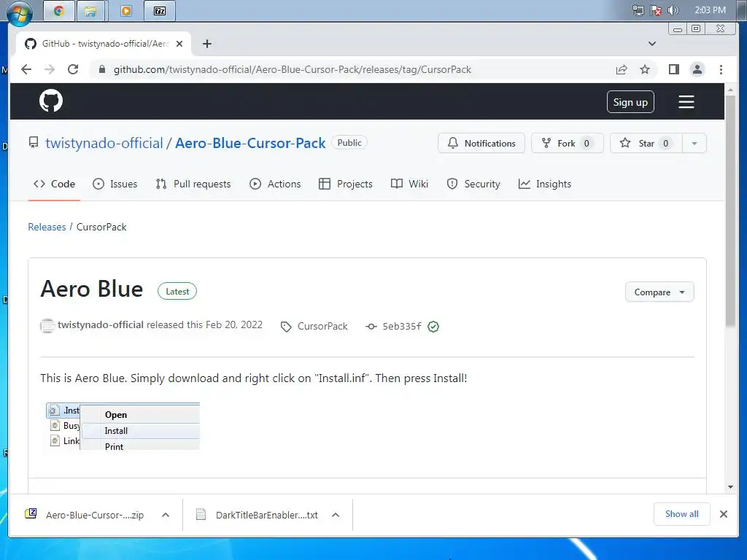The image size is (747, 560).
Task: Open the Chrome tab search chevron
Action: pyautogui.click(x=651, y=44)
